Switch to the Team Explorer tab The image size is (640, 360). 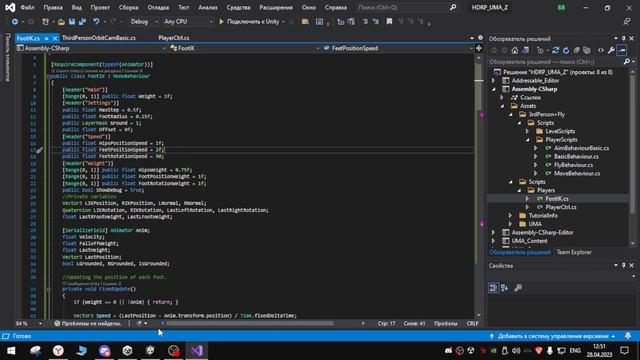pos(574,252)
